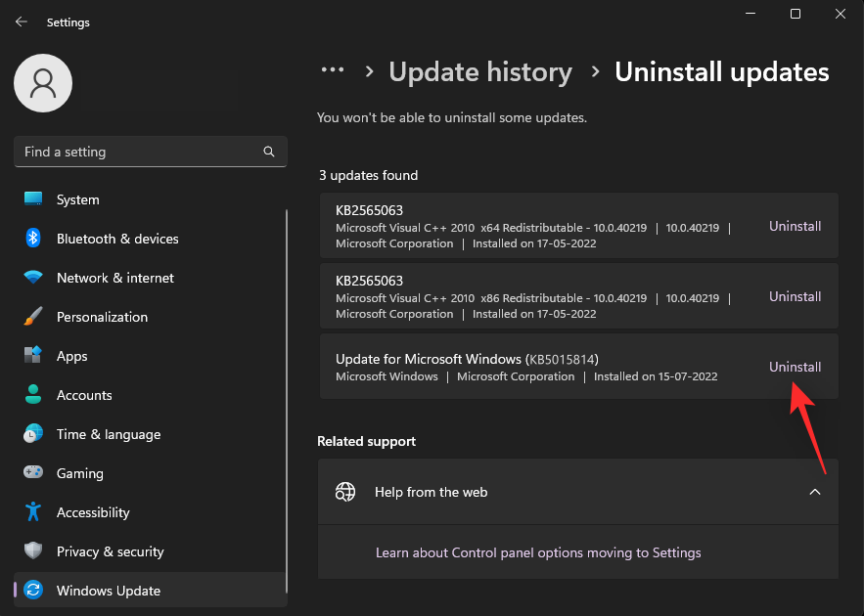The image size is (864, 616).
Task: Navigate to Update history breadcrumb
Action: tap(480, 71)
